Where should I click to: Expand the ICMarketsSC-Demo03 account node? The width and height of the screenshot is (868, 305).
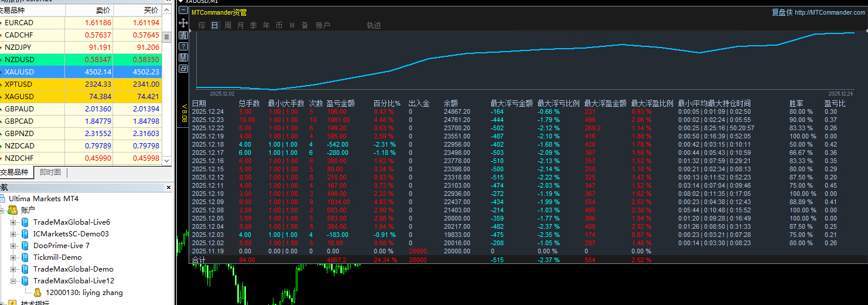click(x=13, y=234)
